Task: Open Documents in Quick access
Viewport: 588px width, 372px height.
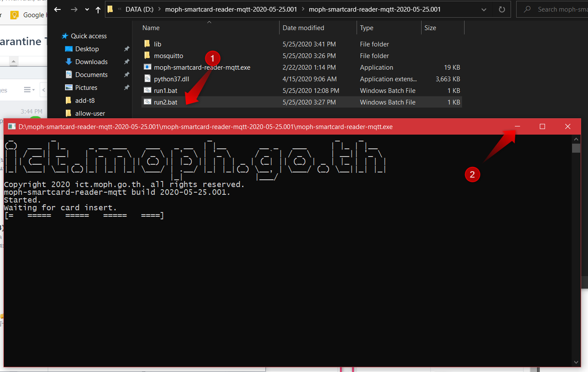Action: 91,75
